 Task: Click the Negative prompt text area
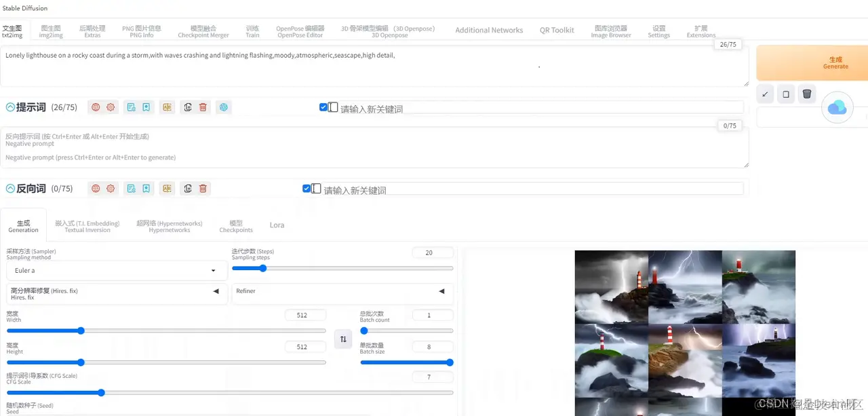pyautogui.click(x=374, y=147)
